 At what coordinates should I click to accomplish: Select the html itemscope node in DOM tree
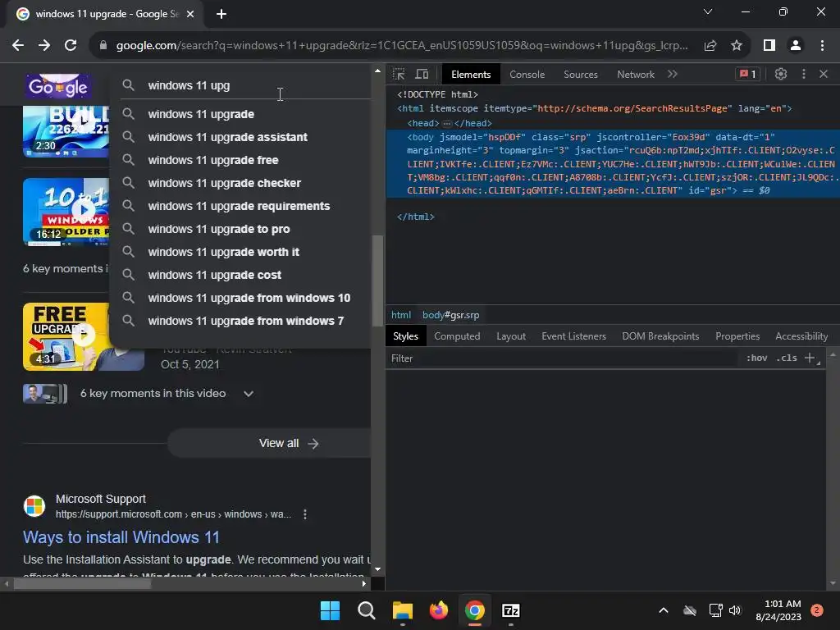tap(595, 108)
